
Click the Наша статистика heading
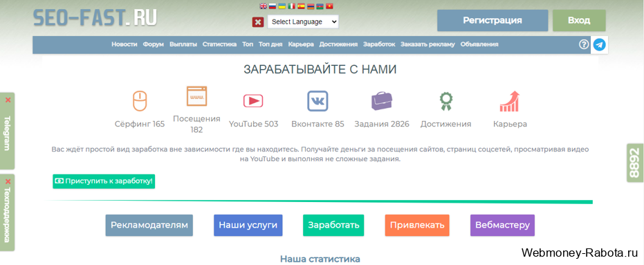pos(320,259)
